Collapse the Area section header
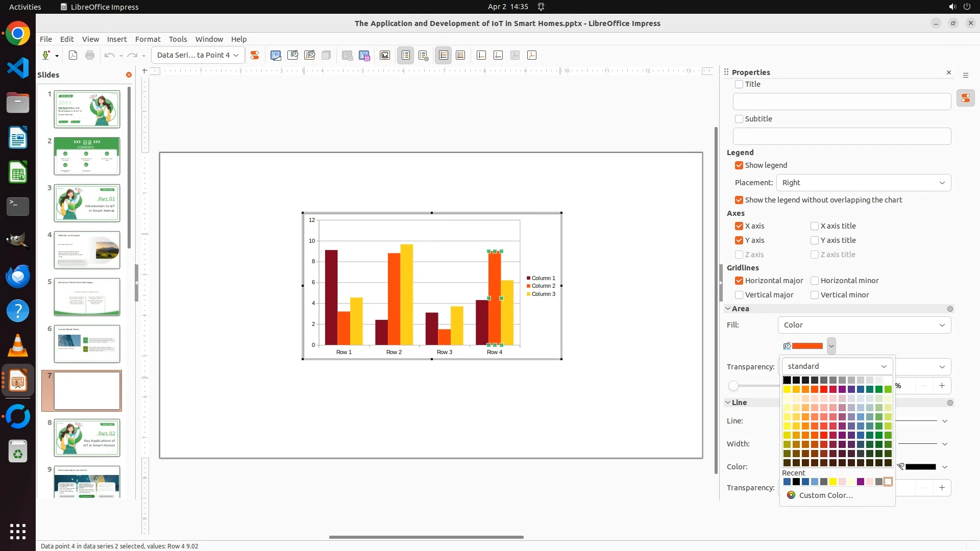The height and width of the screenshot is (551, 980). coord(740,309)
